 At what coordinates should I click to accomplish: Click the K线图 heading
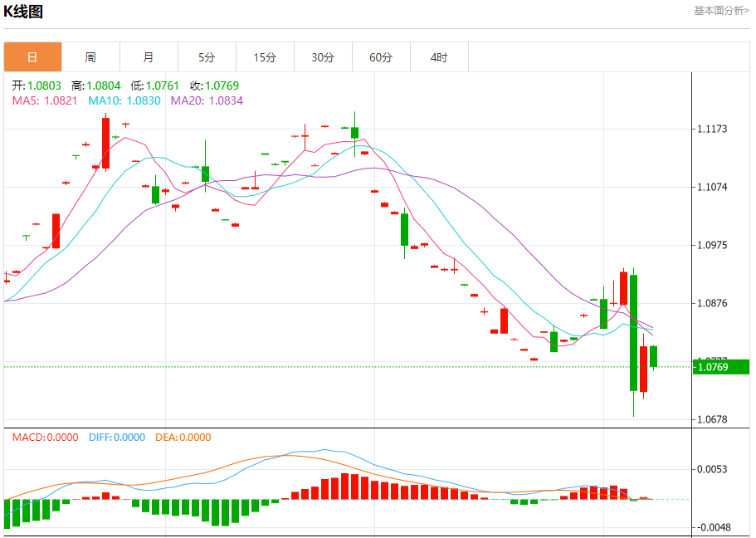pyautogui.click(x=23, y=11)
